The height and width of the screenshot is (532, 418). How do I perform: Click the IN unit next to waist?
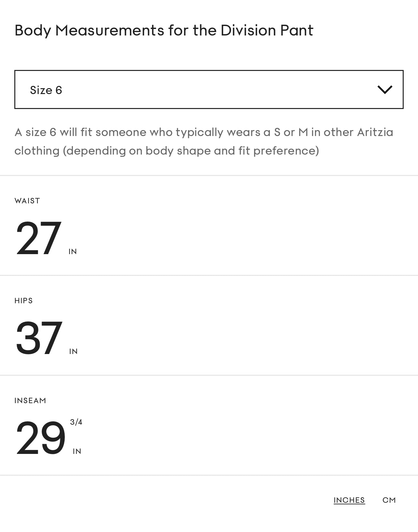[x=73, y=252]
